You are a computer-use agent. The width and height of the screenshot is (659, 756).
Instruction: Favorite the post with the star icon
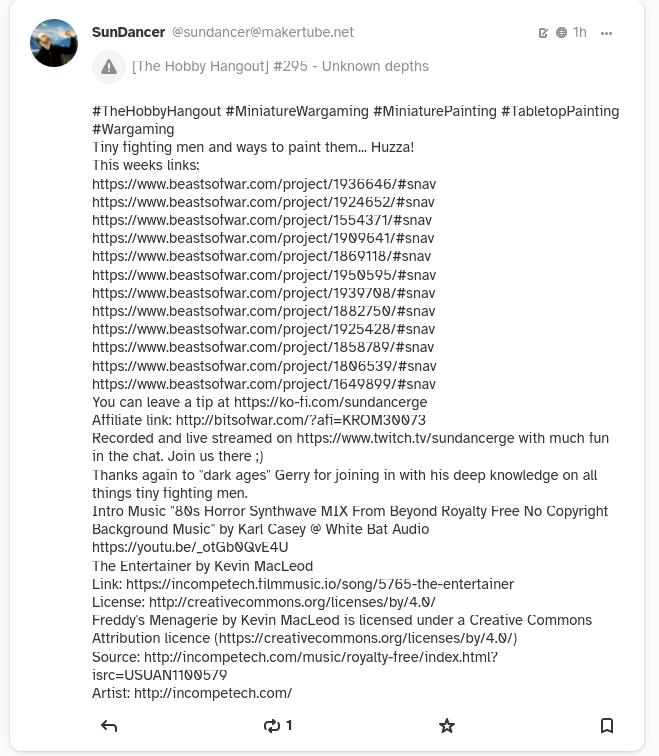[x=447, y=726]
